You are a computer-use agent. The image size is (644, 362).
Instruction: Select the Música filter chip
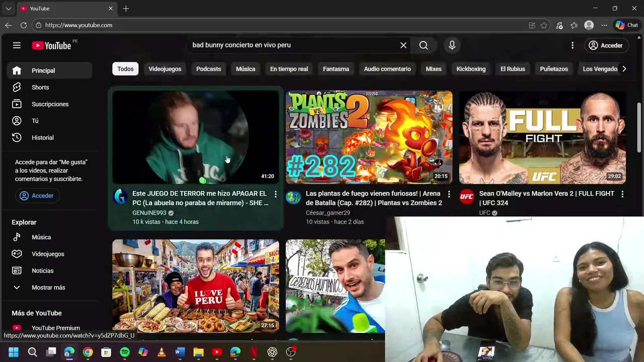[x=246, y=69]
